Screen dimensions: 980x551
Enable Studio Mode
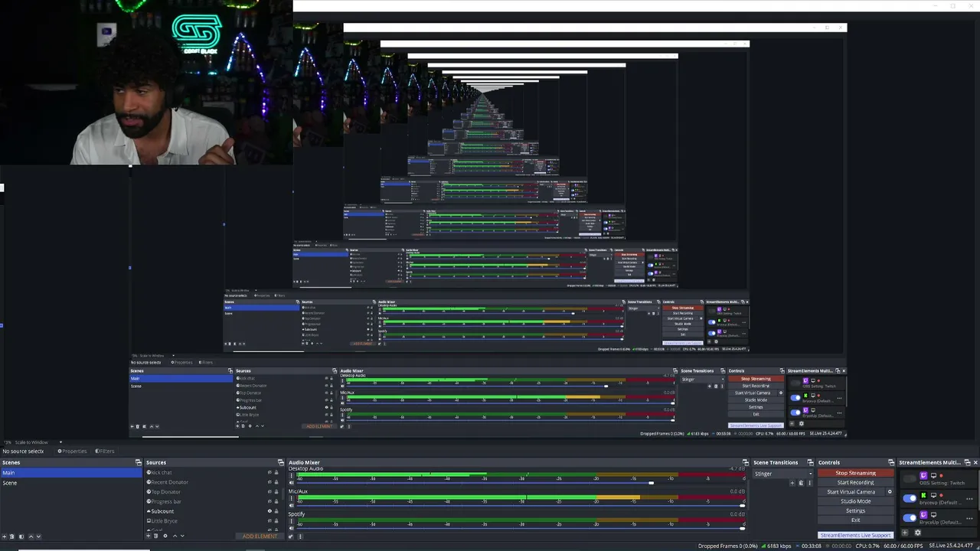coord(855,501)
